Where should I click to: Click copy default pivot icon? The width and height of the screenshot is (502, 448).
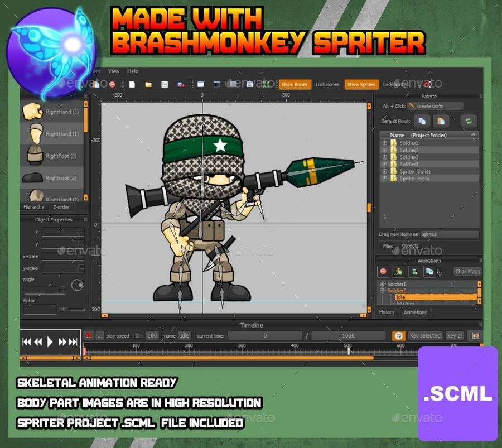coord(422,121)
